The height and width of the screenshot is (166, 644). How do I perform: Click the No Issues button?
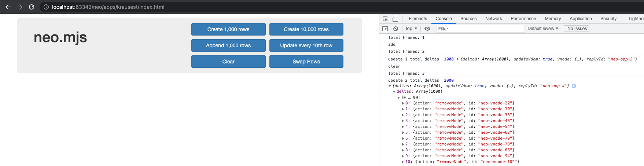[577, 29]
